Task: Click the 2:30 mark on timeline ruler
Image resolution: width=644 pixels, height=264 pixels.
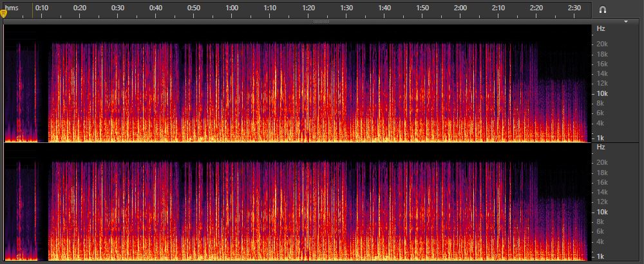Action: point(574,8)
